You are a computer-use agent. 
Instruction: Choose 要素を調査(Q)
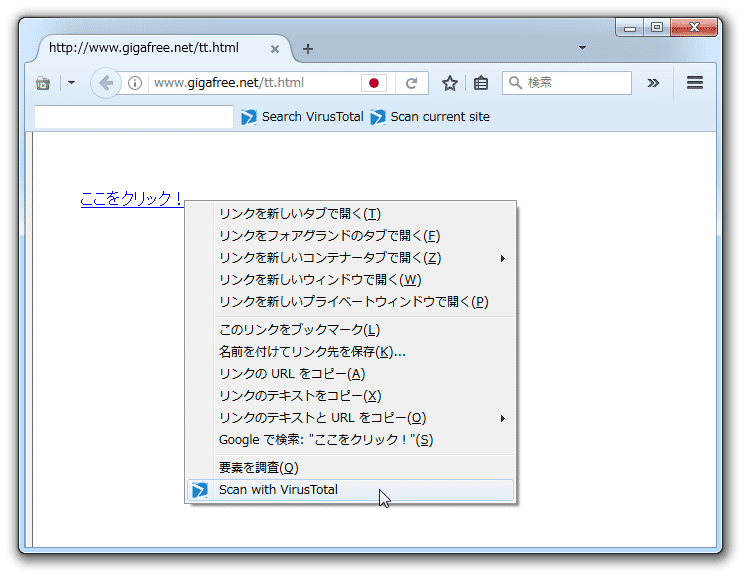350,467
